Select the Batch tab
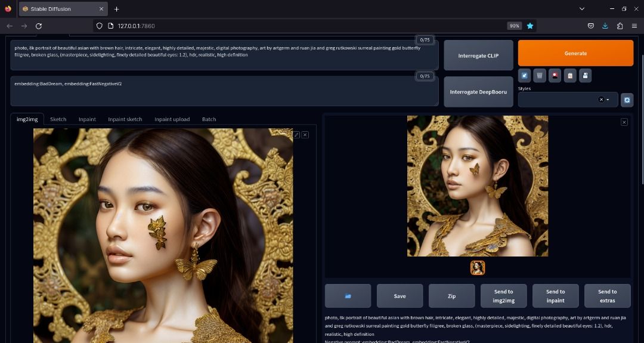The image size is (644, 343). (x=209, y=119)
